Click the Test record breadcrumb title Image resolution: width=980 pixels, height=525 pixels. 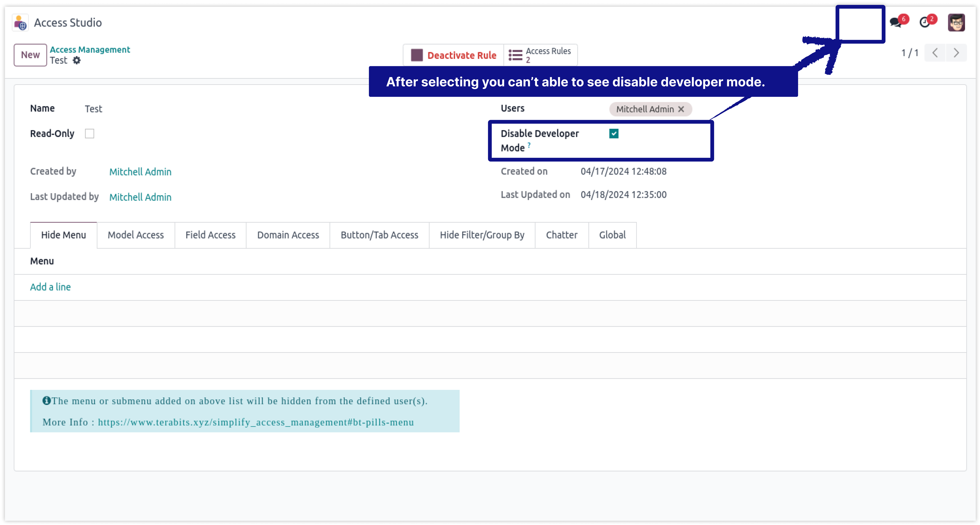click(x=59, y=60)
